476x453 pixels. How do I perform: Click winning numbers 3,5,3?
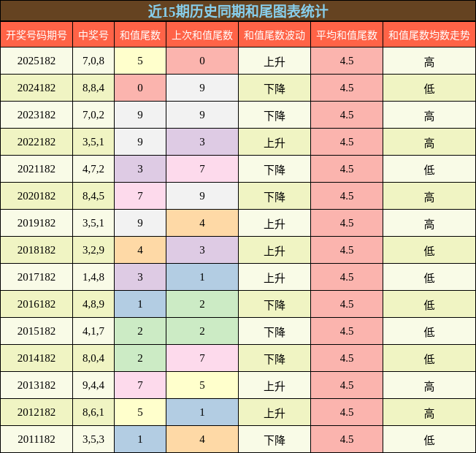click(x=93, y=439)
